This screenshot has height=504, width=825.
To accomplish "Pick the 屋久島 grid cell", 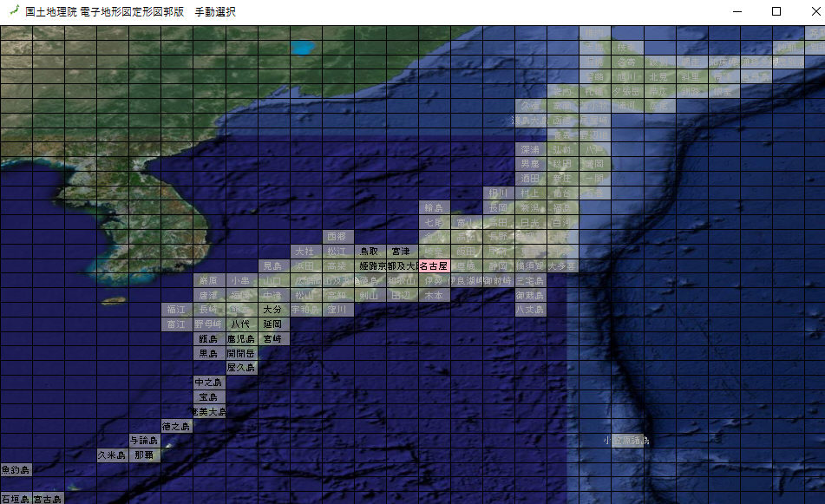I will [241, 368].
